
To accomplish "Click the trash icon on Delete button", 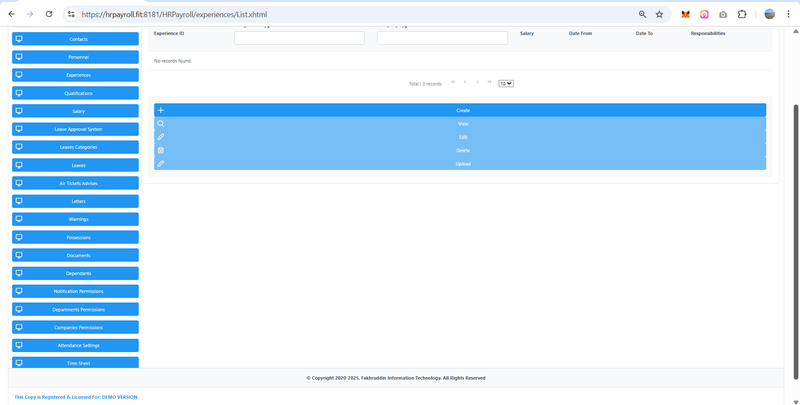I will point(161,150).
